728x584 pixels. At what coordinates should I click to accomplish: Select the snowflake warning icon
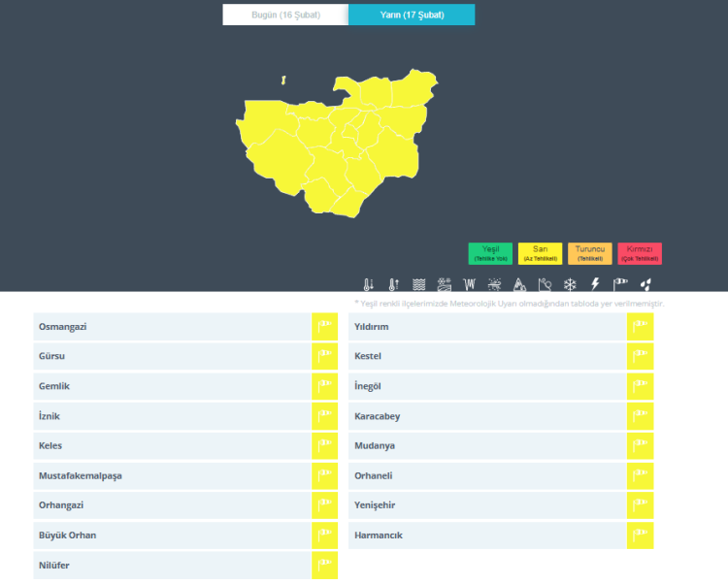pyautogui.click(x=570, y=284)
